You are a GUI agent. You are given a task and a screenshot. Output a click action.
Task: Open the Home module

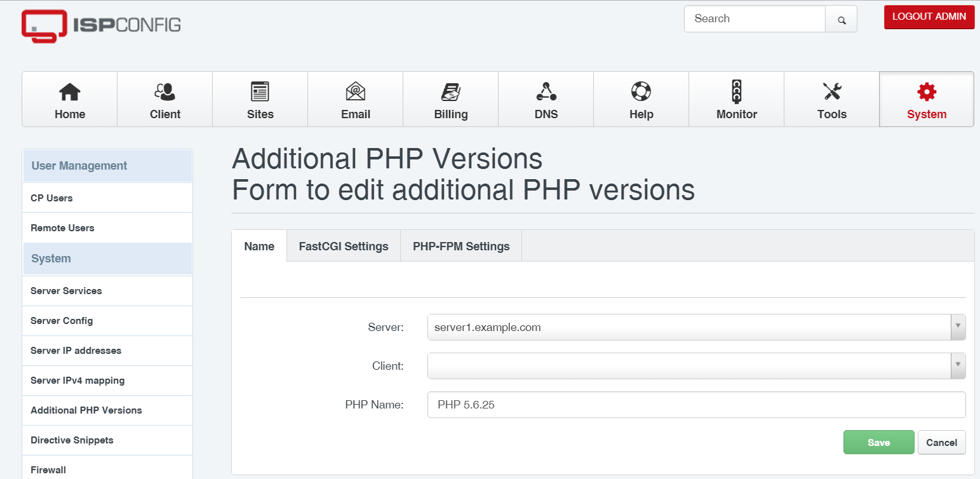(70, 100)
